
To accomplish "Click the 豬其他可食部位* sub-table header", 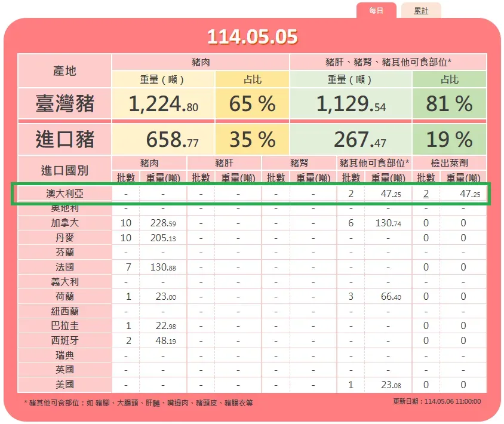I will click(374, 163).
